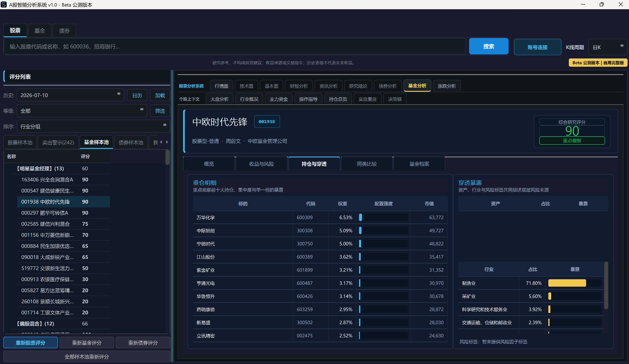The image size is (629, 364).
Task: Select the 股票 top tab
Action: tap(15, 30)
